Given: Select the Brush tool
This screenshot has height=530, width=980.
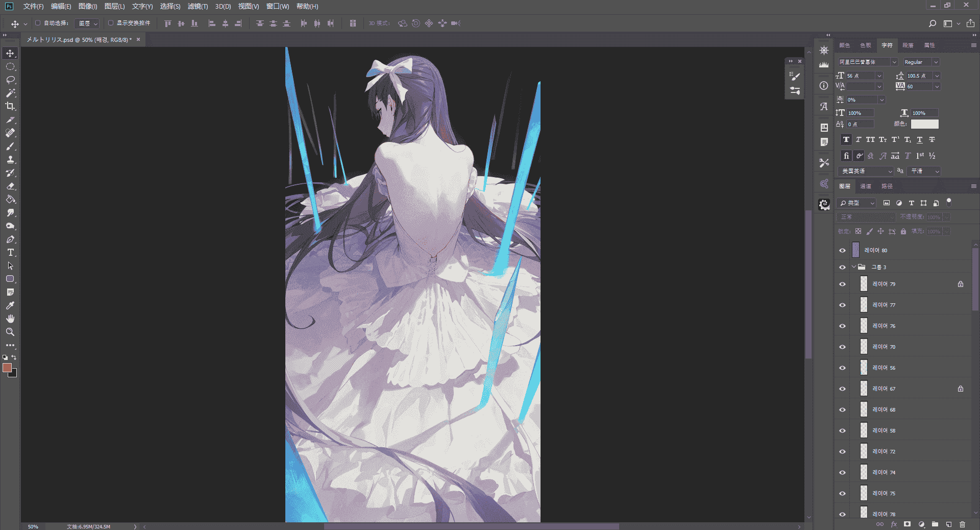Looking at the screenshot, I should coord(10,146).
